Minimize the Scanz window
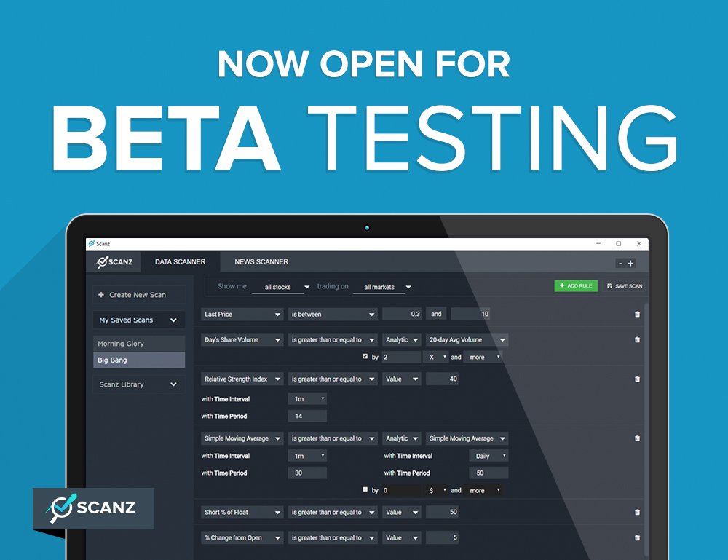 [598, 243]
